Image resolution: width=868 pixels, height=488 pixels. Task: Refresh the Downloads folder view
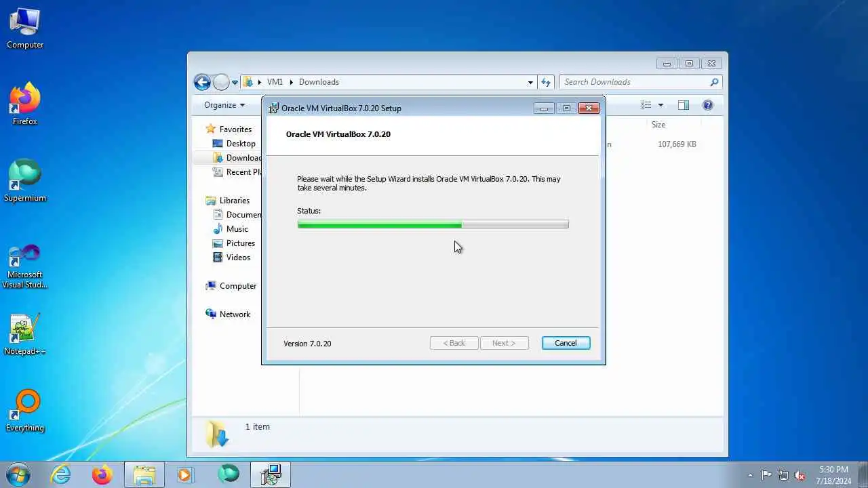point(546,82)
